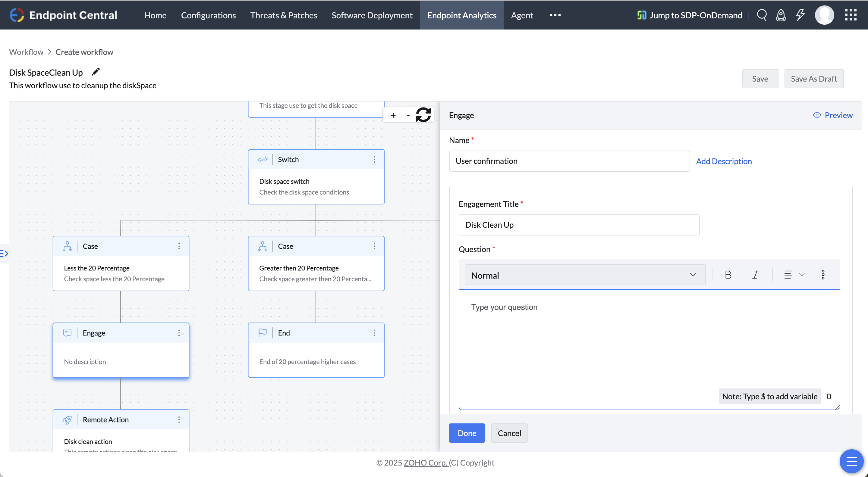Click the refresh icon beside the zoom controls

(423, 115)
